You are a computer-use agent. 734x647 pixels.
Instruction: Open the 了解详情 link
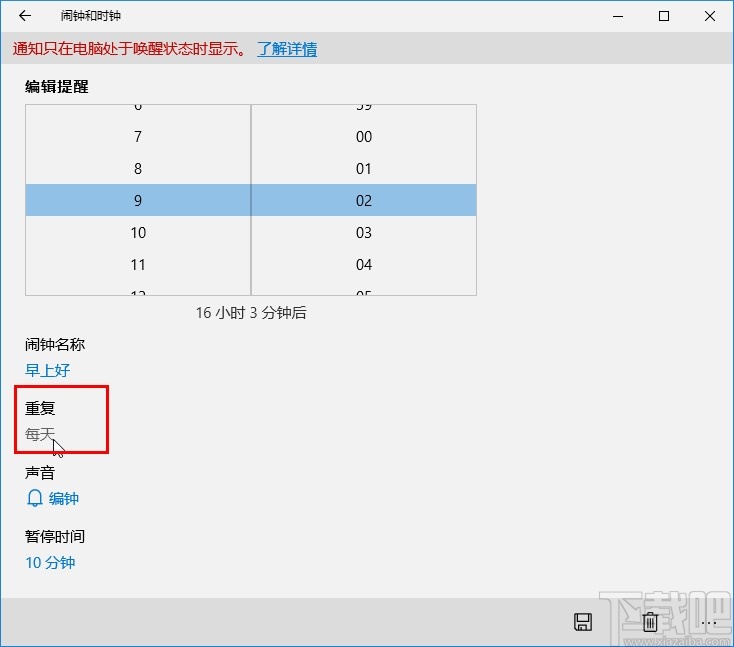pyautogui.click(x=287, y=49)
